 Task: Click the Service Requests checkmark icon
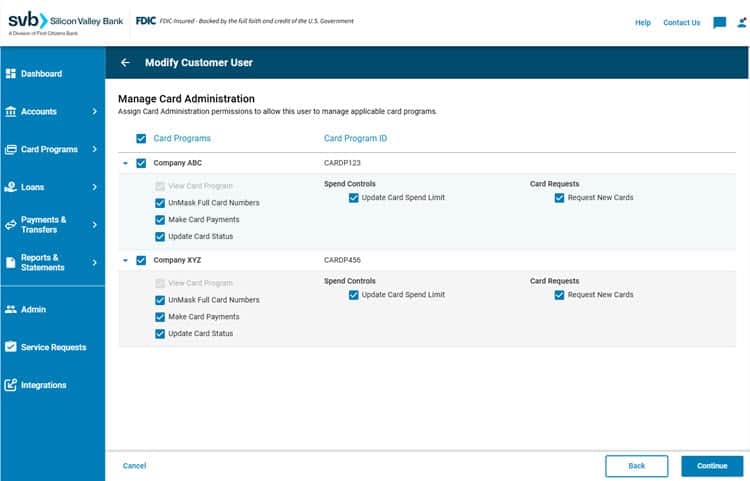11,347
